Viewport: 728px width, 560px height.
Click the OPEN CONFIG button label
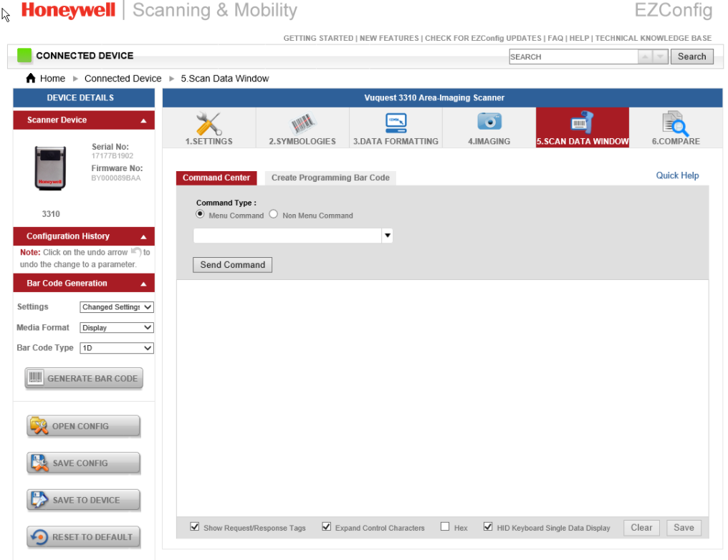(80, 426)
